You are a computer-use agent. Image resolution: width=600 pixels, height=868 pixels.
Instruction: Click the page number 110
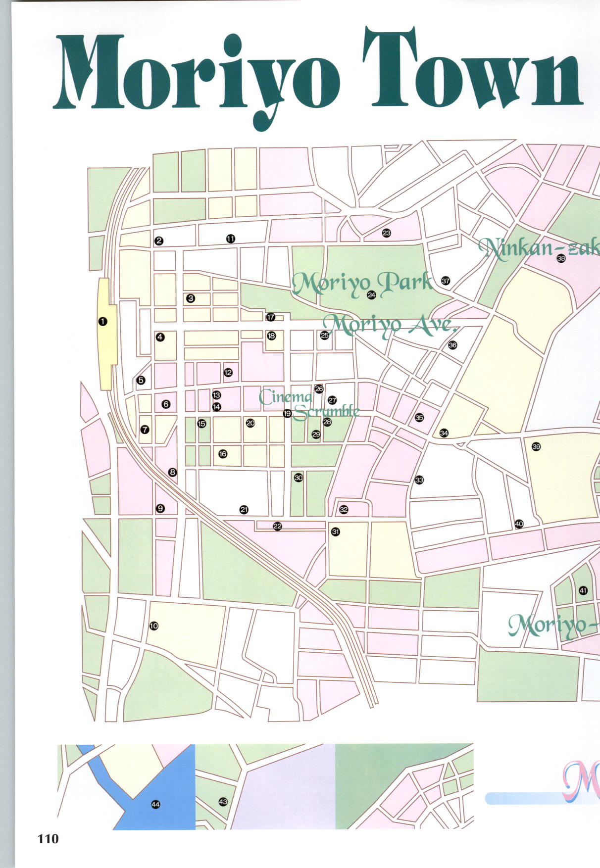(x=48, y=838)
